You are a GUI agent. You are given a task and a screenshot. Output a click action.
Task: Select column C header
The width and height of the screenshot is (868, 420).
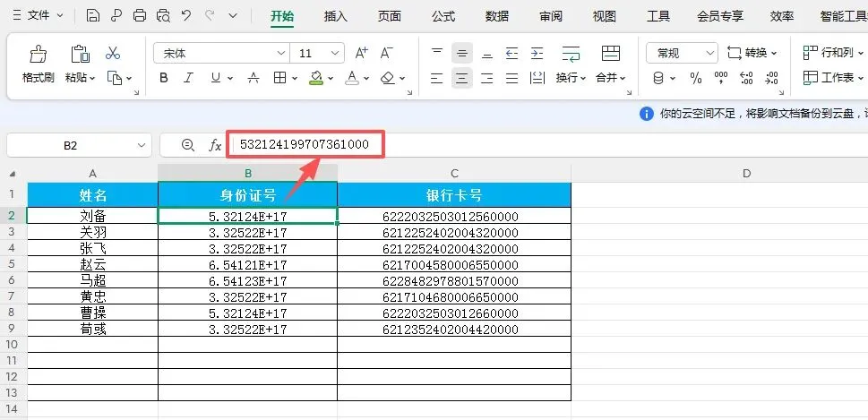click(x=454, y=173)
